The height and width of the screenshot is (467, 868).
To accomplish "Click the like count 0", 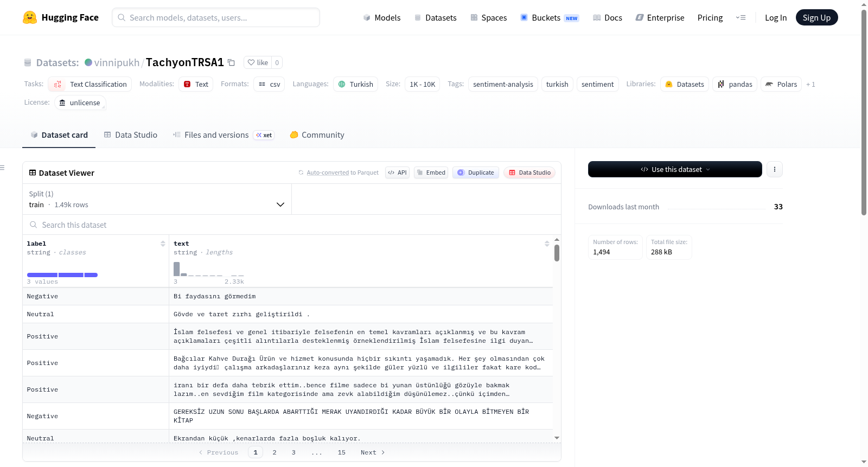I will (277, 62).
